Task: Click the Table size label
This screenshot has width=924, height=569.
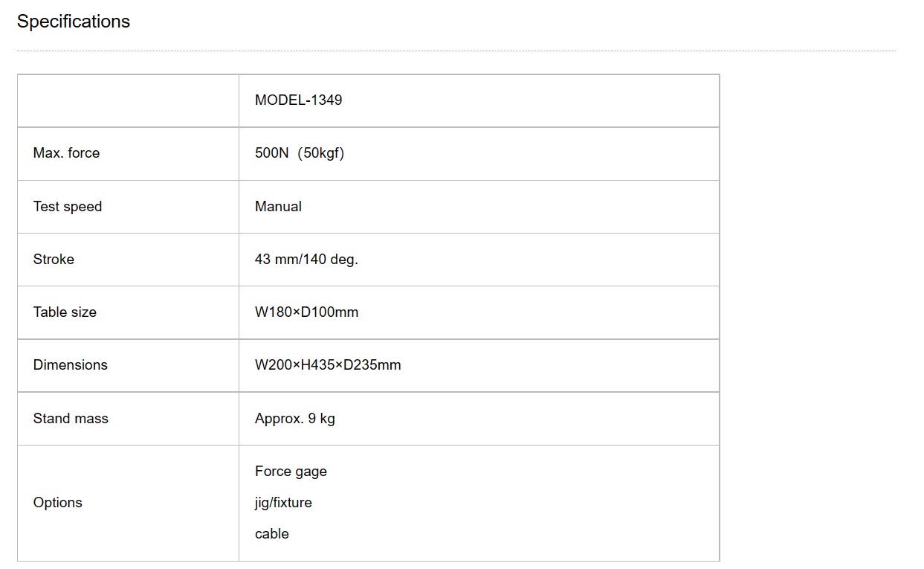Action: click(65, 312)
